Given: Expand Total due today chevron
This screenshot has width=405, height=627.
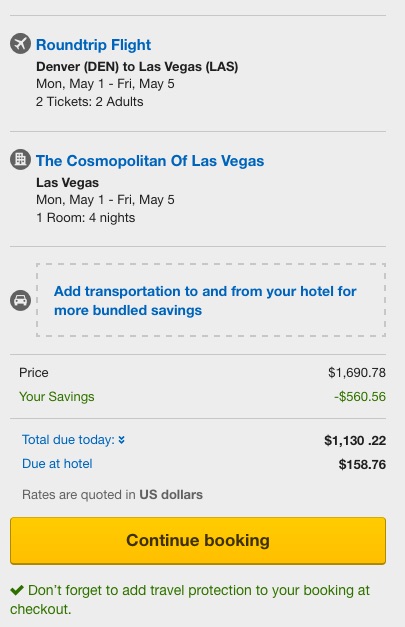Looking at the screenshot, I should point(122,440).
